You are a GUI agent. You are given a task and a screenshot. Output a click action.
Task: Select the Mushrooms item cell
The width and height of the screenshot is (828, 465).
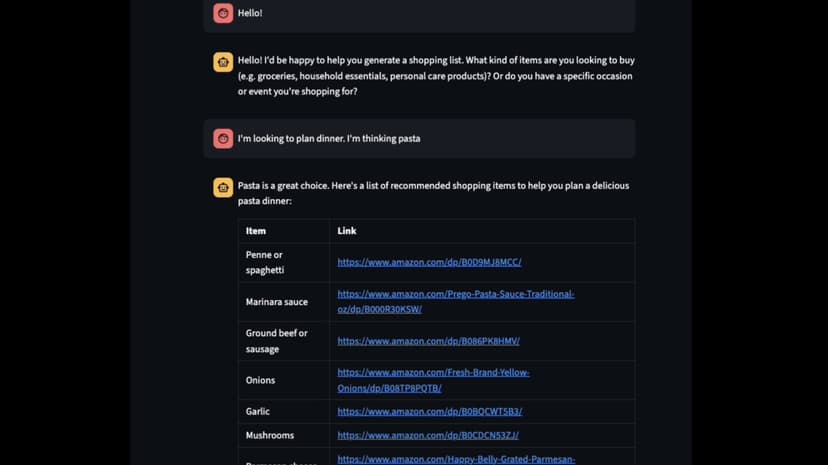coord(284,435)
